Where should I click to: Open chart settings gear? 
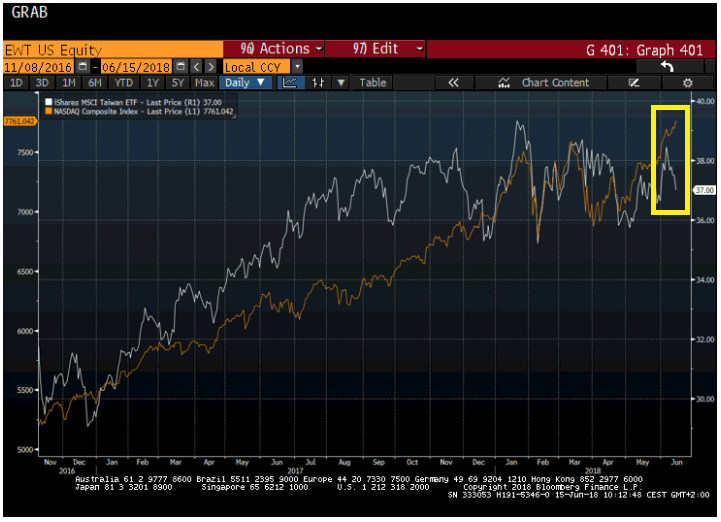[687, 83]
